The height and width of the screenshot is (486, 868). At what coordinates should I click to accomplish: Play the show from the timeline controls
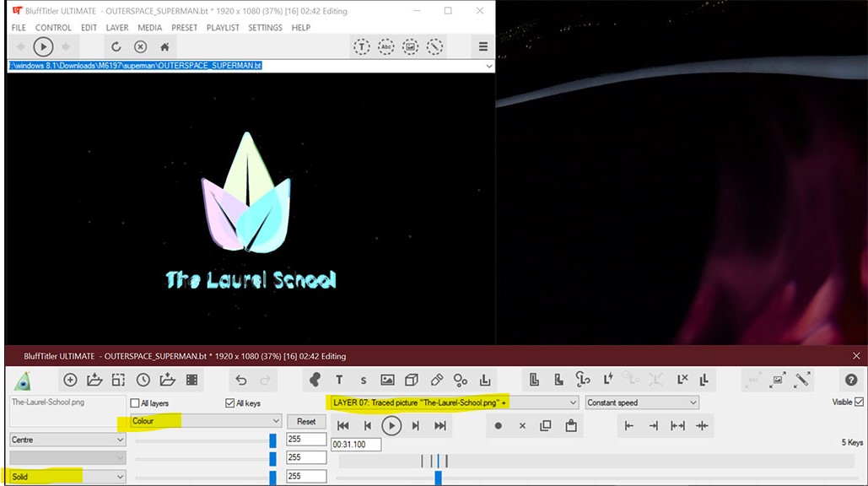tap(391, 425)
